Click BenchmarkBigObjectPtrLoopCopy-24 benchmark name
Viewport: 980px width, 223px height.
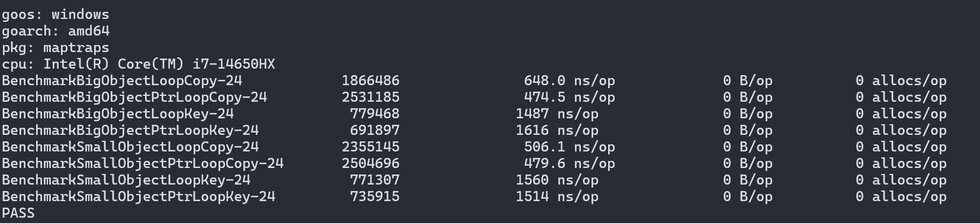[134, 97]
